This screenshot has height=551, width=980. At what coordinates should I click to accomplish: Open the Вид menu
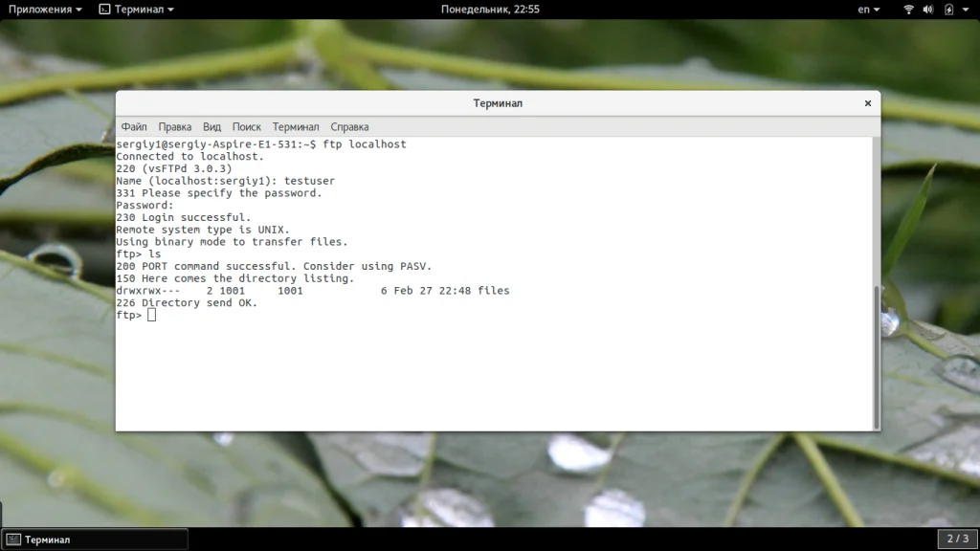click(x=212, y=127)
